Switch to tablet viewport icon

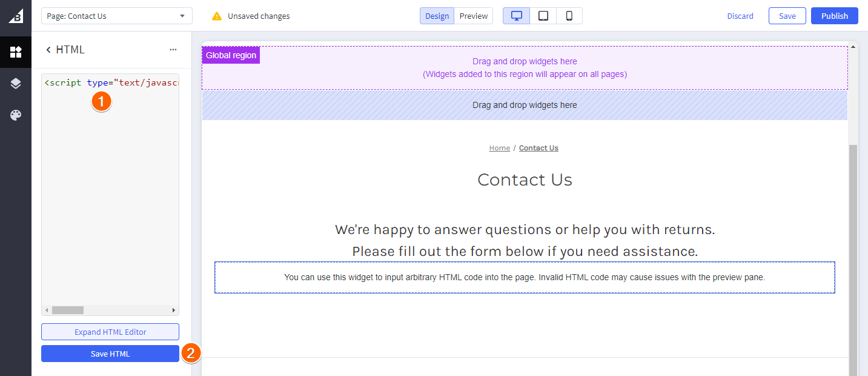click(543, 16)
